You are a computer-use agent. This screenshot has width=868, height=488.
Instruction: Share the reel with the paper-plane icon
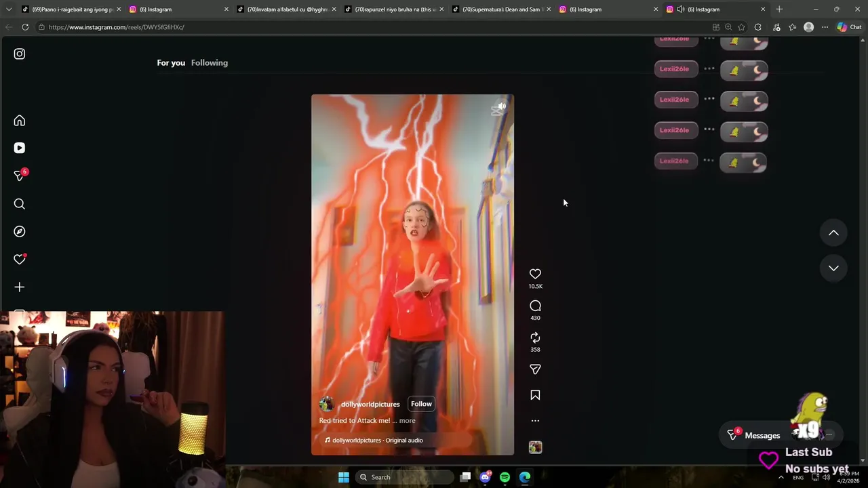tap(535, 369)
